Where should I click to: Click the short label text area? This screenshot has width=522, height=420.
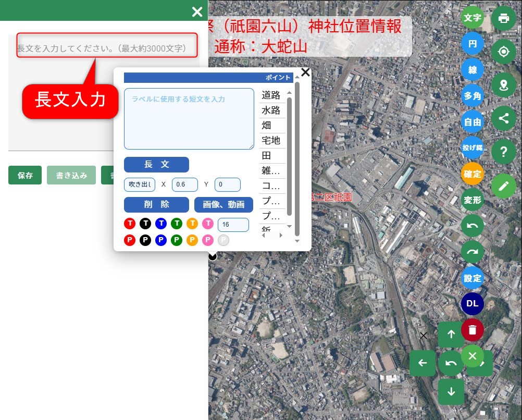tap(189, 119)
